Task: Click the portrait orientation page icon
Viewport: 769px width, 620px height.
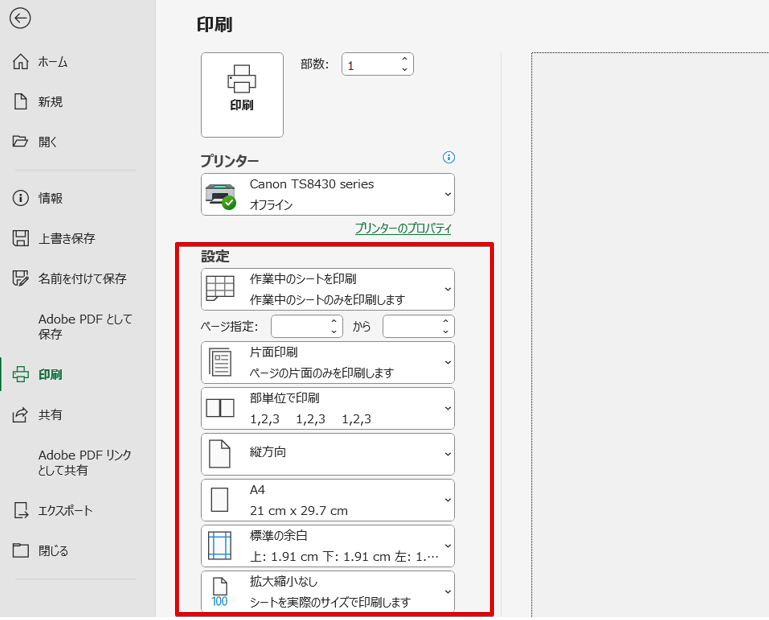Action: (x=219, y=454)
